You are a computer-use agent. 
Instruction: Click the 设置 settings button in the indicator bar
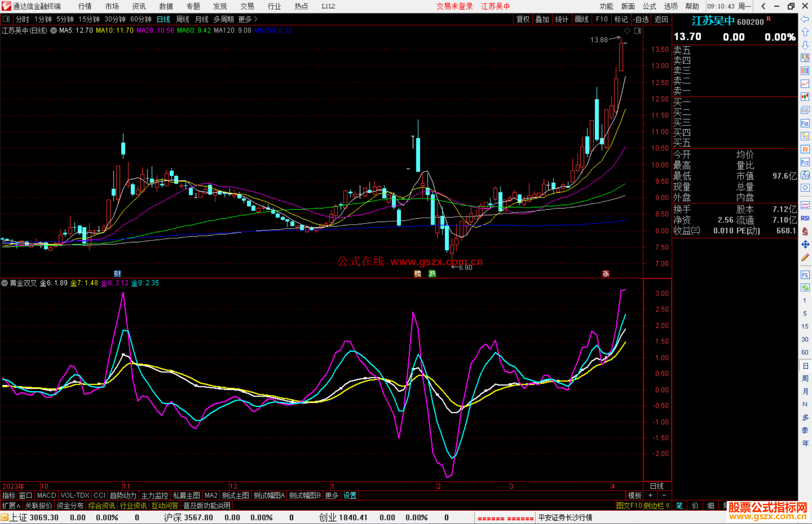pyautogui.click(x=350, y=495)
